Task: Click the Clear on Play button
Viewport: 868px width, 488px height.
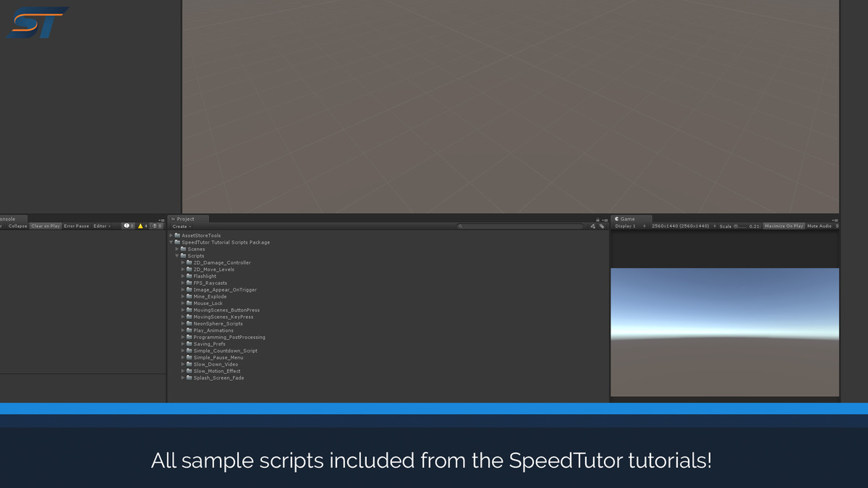Action: point(46,226)
